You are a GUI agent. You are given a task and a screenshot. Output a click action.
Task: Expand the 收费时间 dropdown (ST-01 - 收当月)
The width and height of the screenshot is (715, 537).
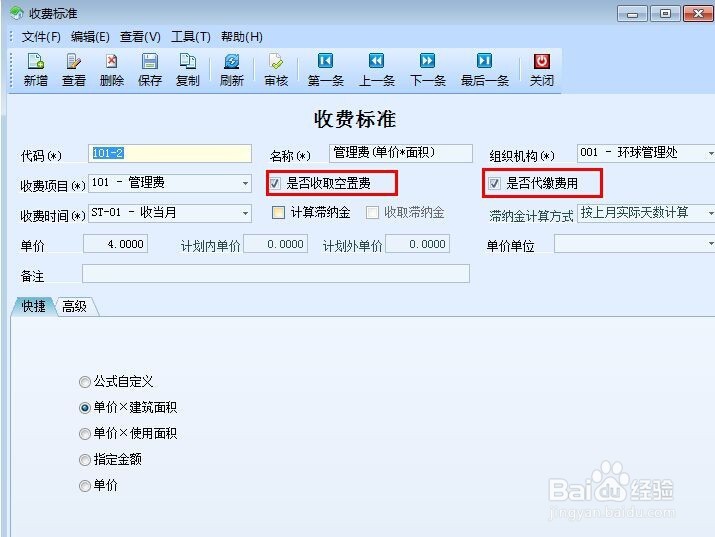point(245,213)
